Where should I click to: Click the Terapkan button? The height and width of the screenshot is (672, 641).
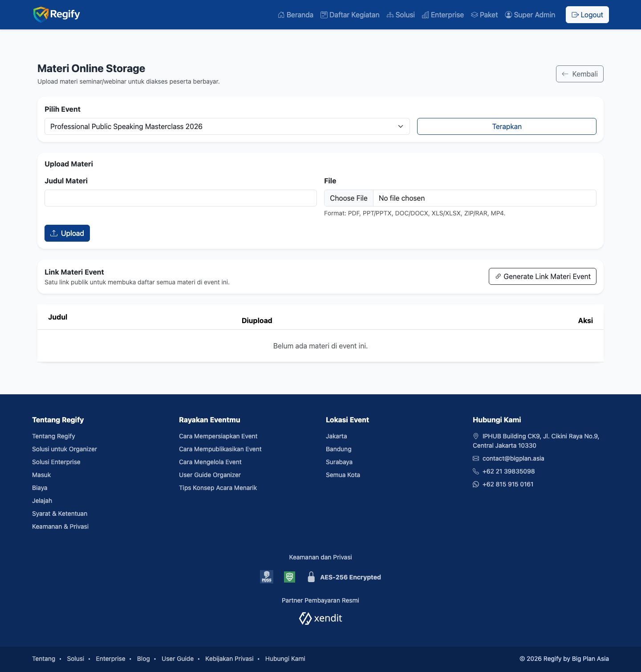(x=507, y=126)
